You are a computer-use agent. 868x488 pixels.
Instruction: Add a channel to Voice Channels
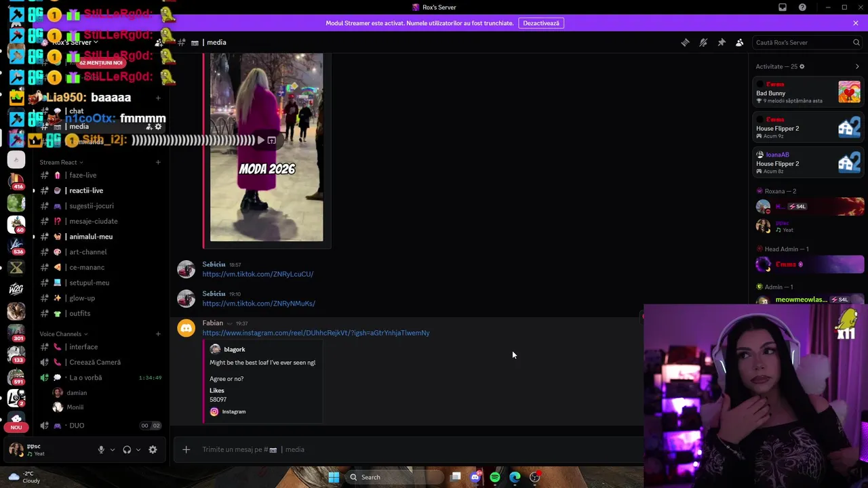158,333
